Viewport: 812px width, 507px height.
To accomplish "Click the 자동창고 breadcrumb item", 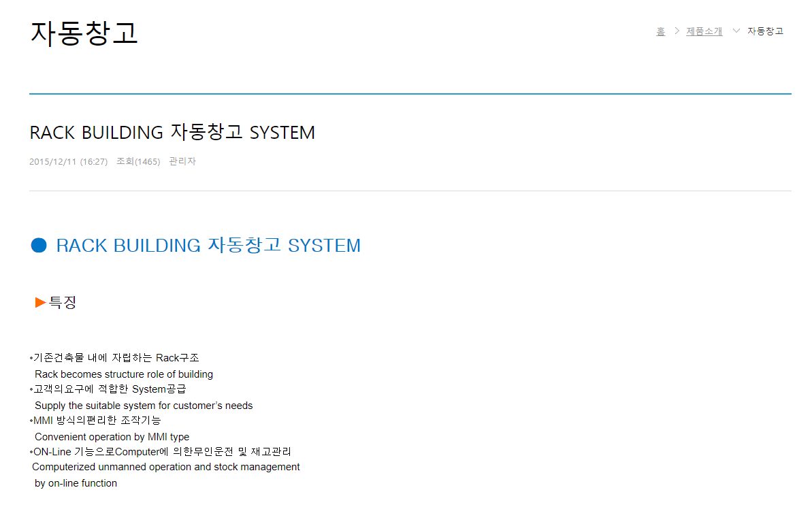I will point(765,31).
